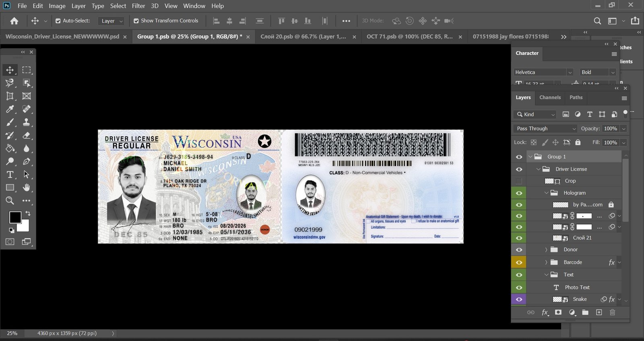Select the Pen tool
644x341 pixels.
point(27,162)
